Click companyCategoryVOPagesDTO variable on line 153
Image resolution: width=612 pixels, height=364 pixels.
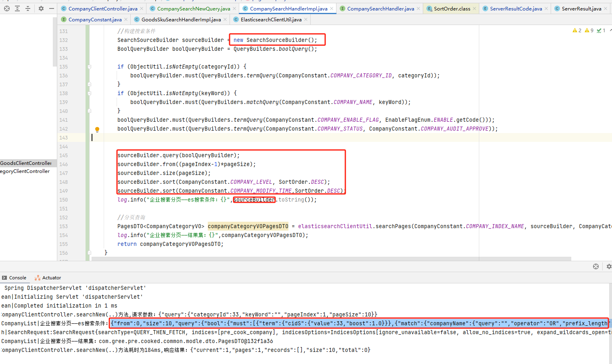coord(248,227)
